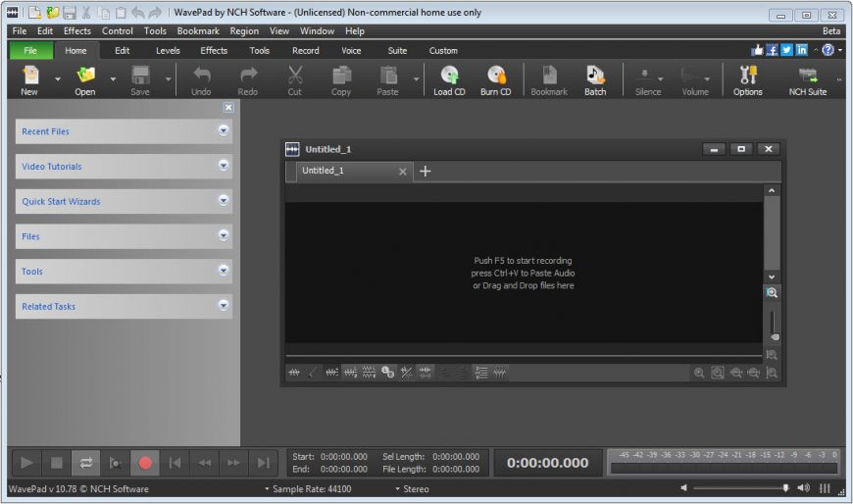853x504 pixels.
Task: Open the Batch converter tool
Action: coord(595,79)
